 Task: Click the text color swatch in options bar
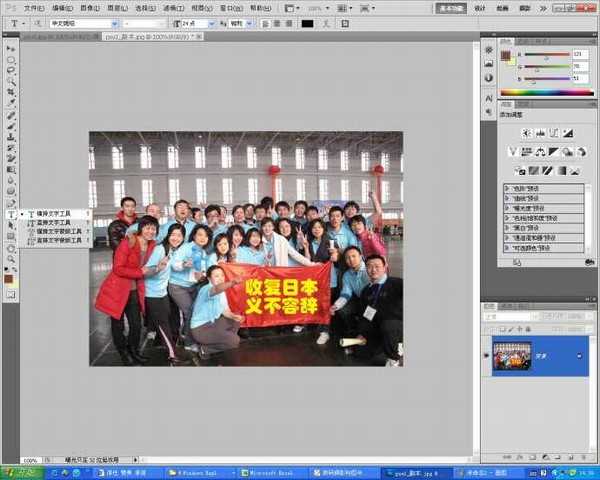[307, 23]
